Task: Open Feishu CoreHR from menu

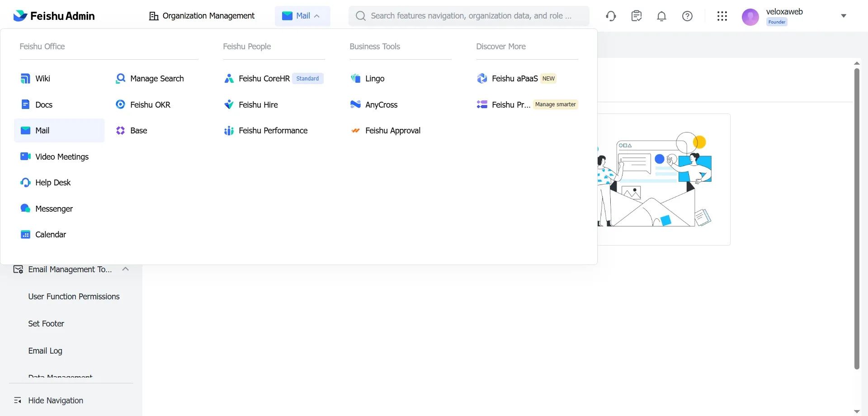Action: click(x=264, y=79)
